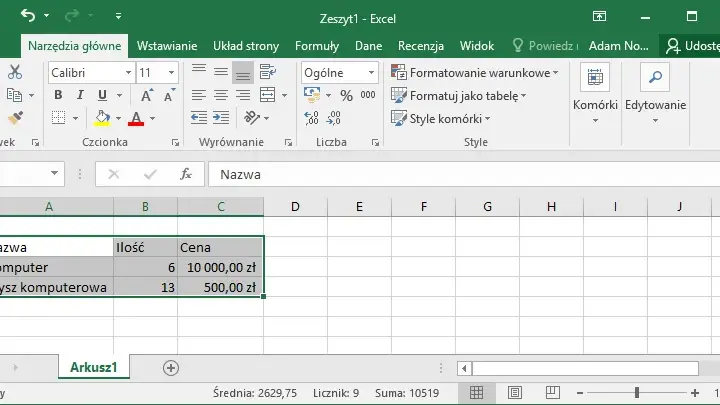Open Liczba dialog launcher

375,143
